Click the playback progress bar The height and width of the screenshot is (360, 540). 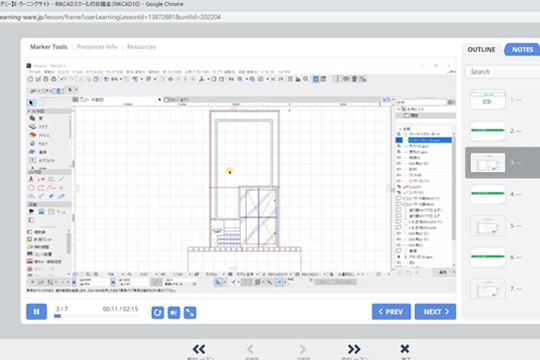click(96, 316)
